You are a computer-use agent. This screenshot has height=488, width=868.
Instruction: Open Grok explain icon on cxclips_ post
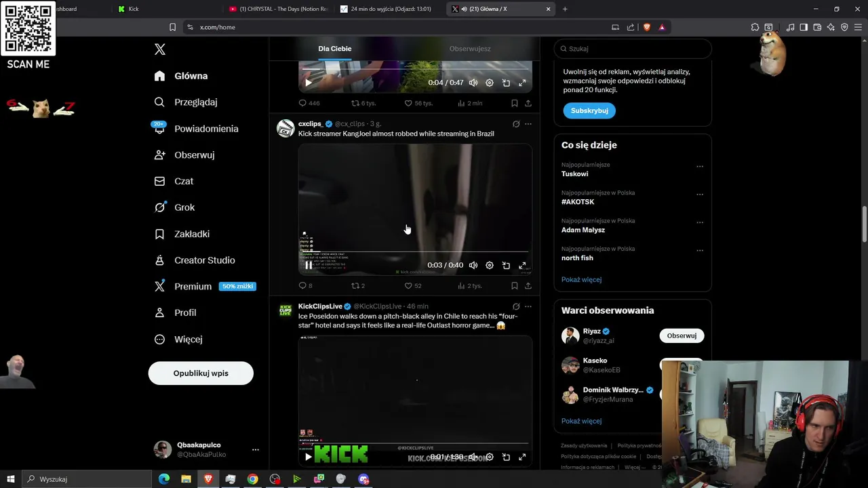pos(516,124)
